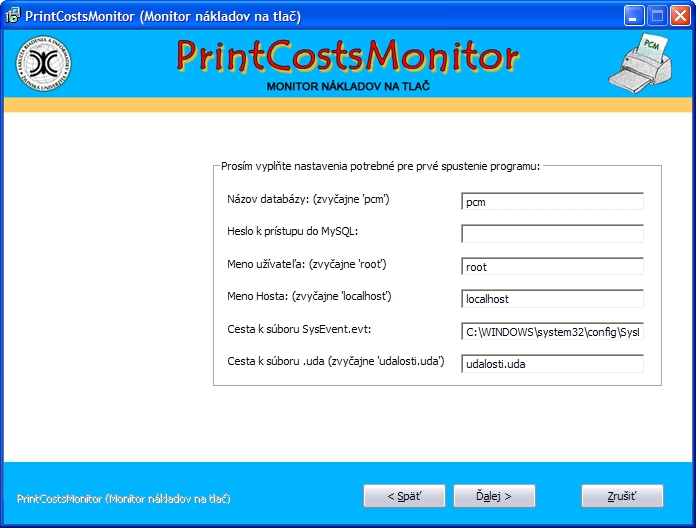Click the 'Heslo k prístupu do MySQL' label
This screenshot has height=528, width=696.
coord(293,232)
